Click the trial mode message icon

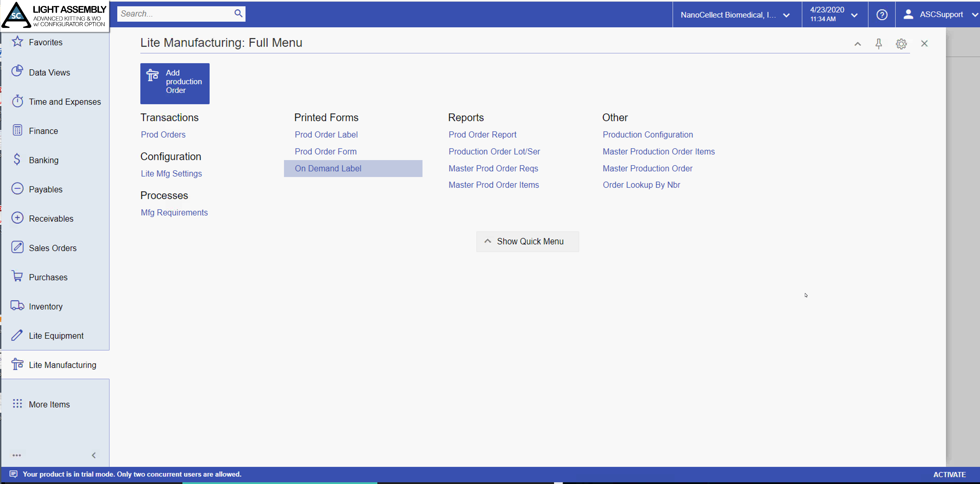(13, 474)
